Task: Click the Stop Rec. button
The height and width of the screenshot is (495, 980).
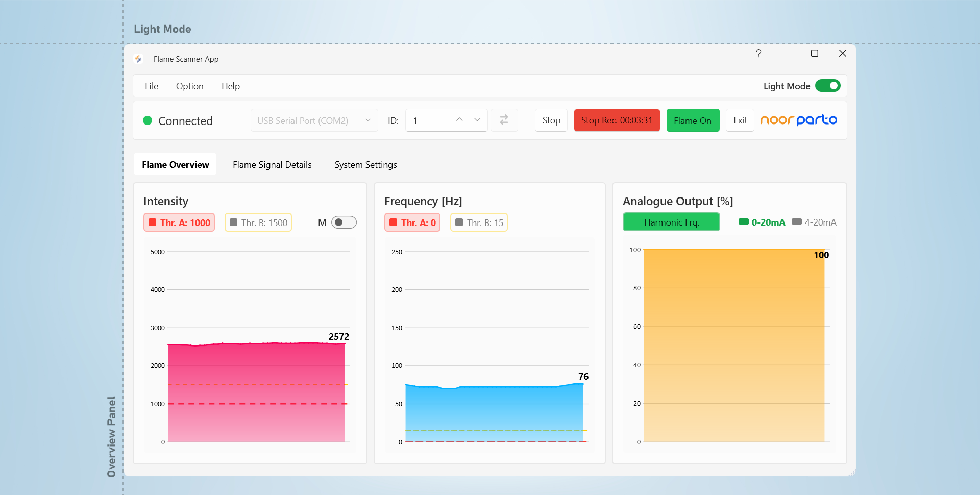Action: coord(617,120)
